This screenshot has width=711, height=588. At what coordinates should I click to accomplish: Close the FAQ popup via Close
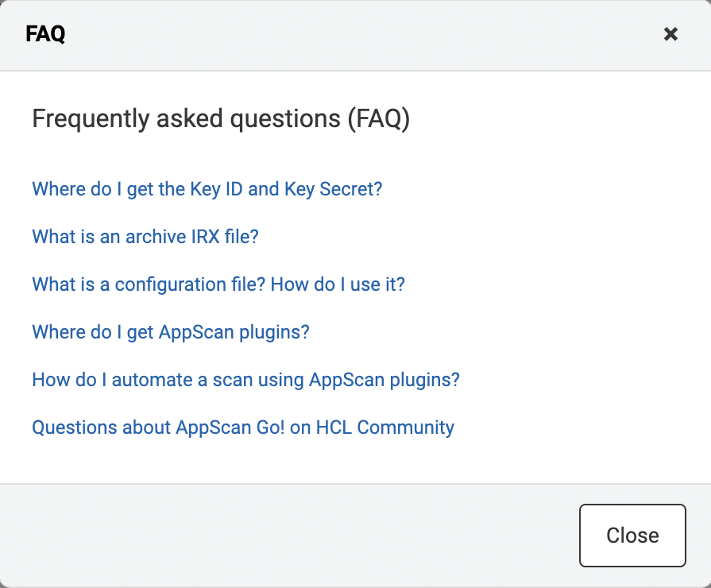pyautogui.click(x=632, y=535)
